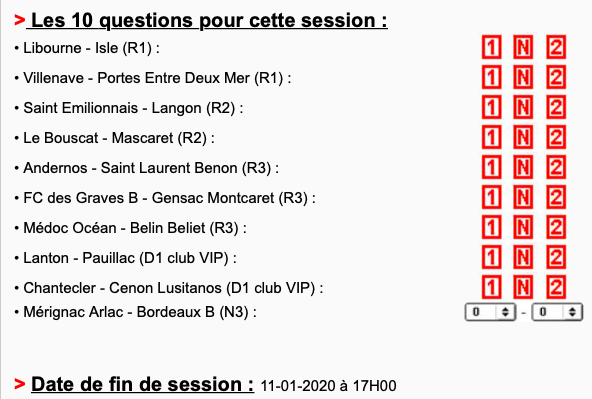592x399 pixels.
Task: Choose N for Libourne - Isle match
Action: 523,47
